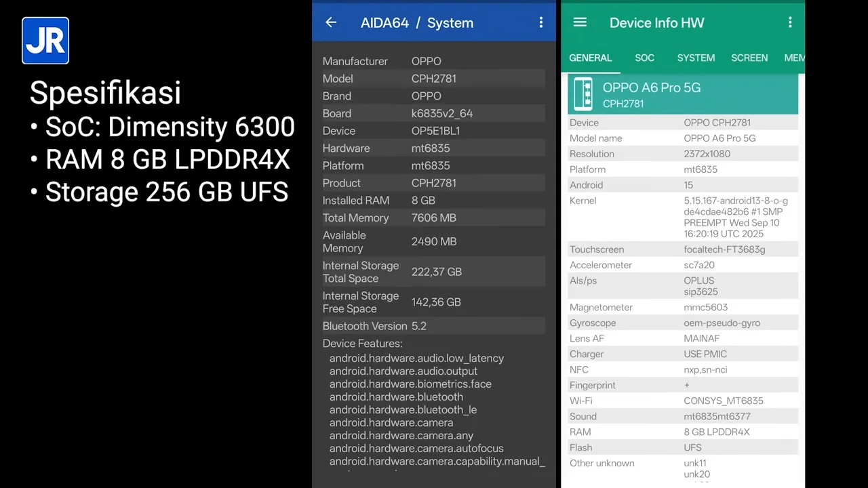Tap the Resolution 2372x1080 row

(x=683, y=154)
